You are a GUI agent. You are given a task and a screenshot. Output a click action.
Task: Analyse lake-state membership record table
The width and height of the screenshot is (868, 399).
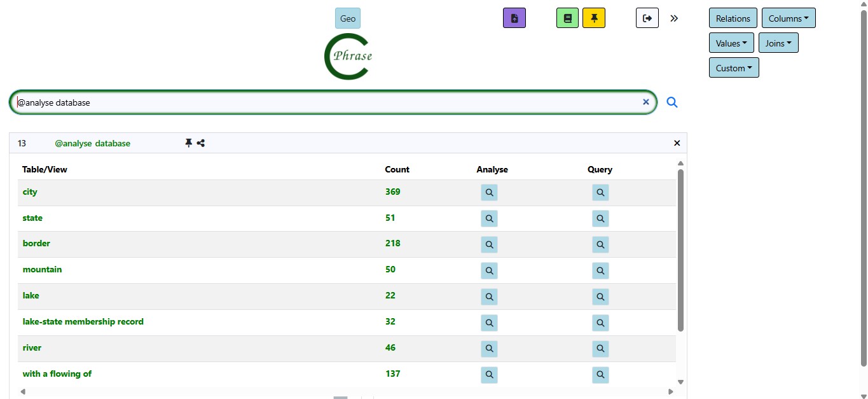point(489,323)
